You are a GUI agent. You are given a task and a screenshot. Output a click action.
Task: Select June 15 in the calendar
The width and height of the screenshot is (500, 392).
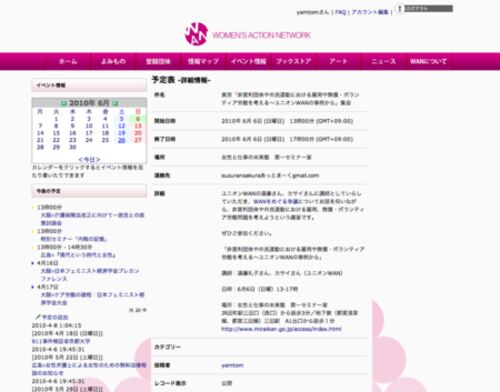[56, 133]
